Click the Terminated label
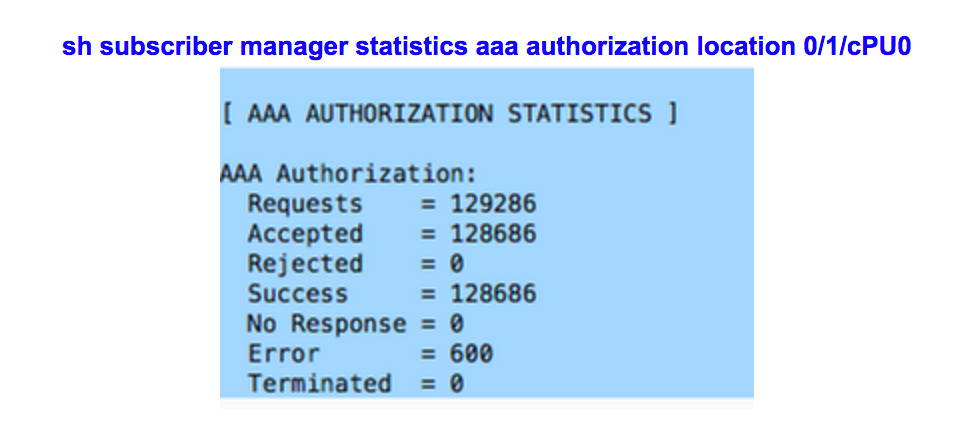The height and width of the screenshot is (424, 954). click(x=319, y=384)
